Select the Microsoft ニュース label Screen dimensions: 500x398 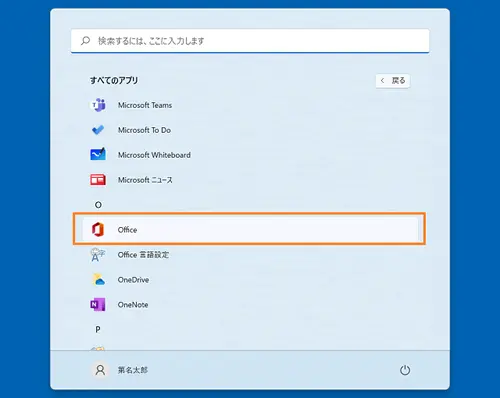point(145,180)
